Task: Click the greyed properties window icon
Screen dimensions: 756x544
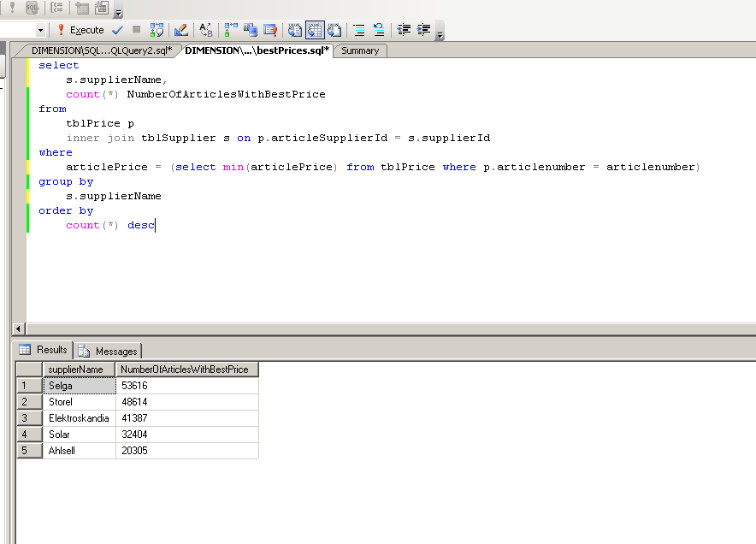Action: 102,8
